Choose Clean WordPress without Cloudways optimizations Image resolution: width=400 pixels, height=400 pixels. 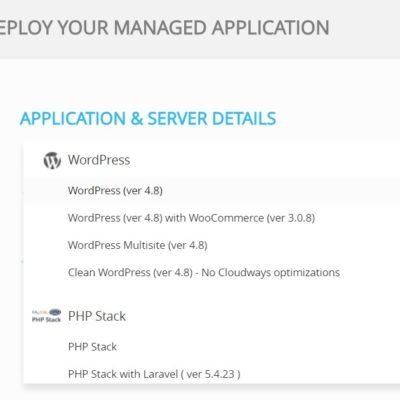pos(204,273)
